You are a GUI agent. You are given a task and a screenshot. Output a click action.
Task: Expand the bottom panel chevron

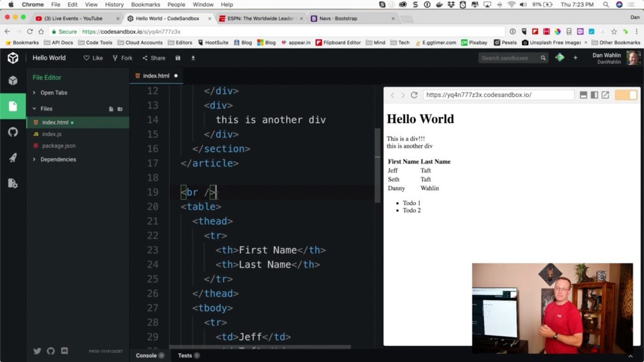tap(630, 356)
